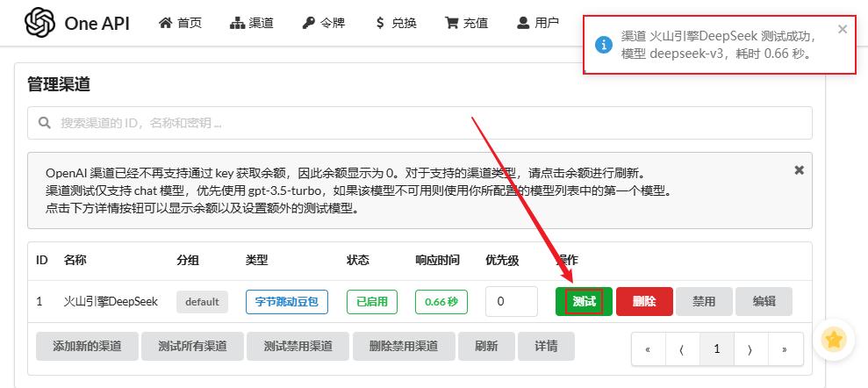
Task: Edit the 火山引擎DeepSeek channel
Action: [764, 301]
